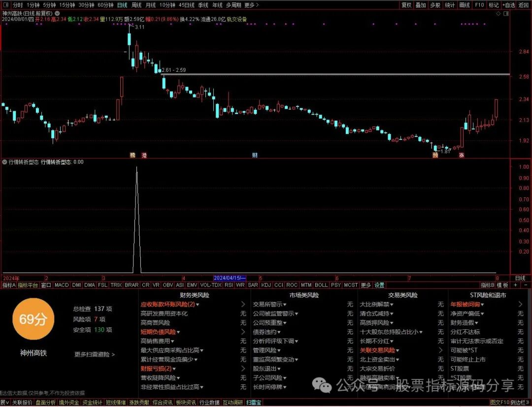The height and width of the screenshot is (407, 532).
Task: Expand the 短期负债风险 dropdown
Action: click(x=178, y=332)
